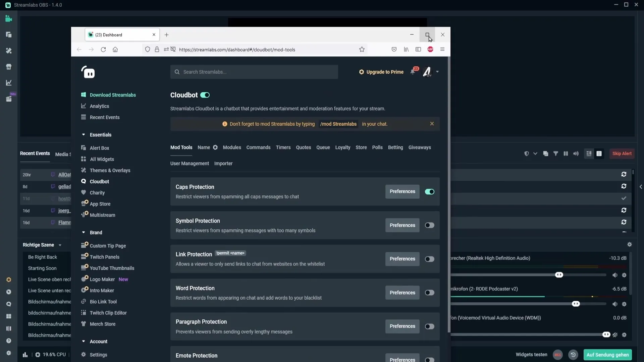
Task: Open the analytics graph icon in OBS sidebar
Action: 9,82
